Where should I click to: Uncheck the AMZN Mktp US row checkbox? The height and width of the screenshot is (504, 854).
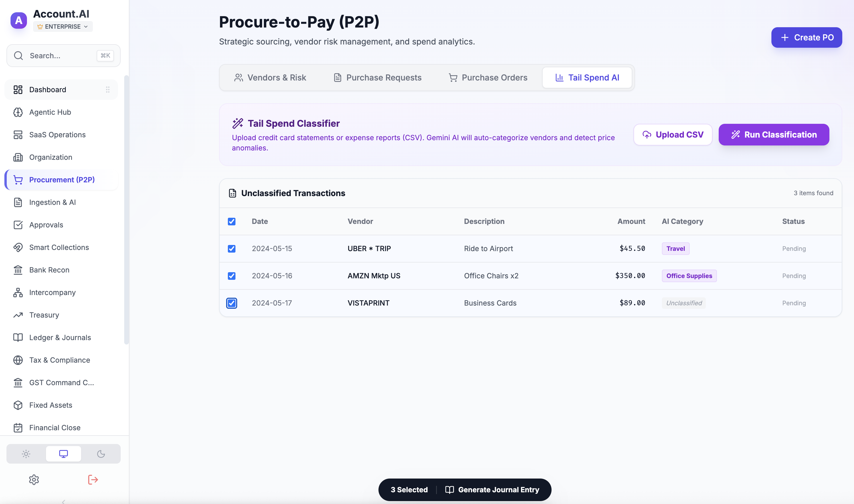(232, 276)
